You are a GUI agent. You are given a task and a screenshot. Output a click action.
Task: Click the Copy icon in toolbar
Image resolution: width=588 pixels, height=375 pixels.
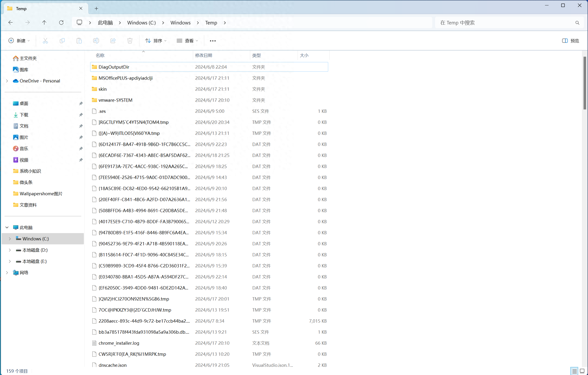[62, 41]
